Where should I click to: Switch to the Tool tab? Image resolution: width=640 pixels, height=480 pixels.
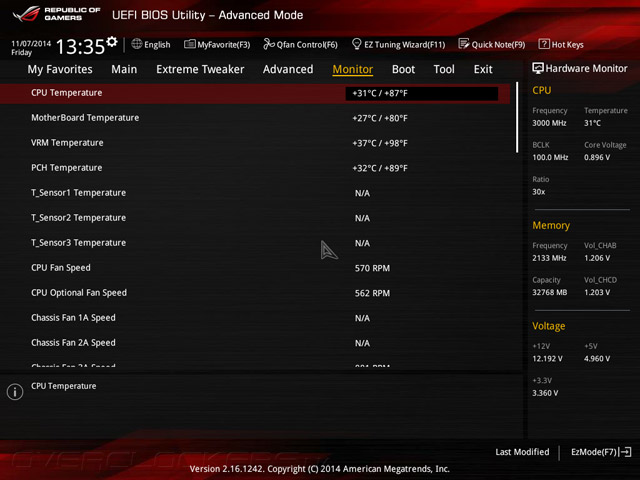coord(444,69)
